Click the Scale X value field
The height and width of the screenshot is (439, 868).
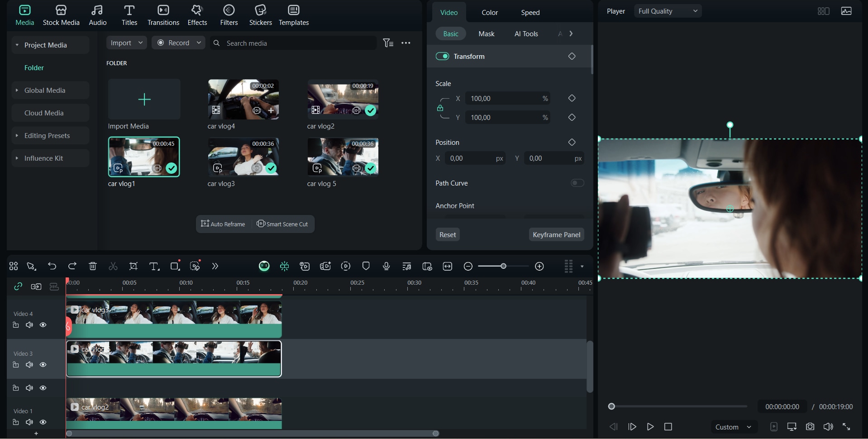pos(508,98)
